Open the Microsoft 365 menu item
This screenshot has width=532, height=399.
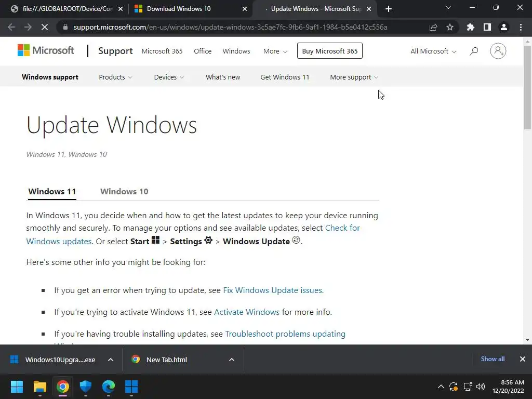162,51
